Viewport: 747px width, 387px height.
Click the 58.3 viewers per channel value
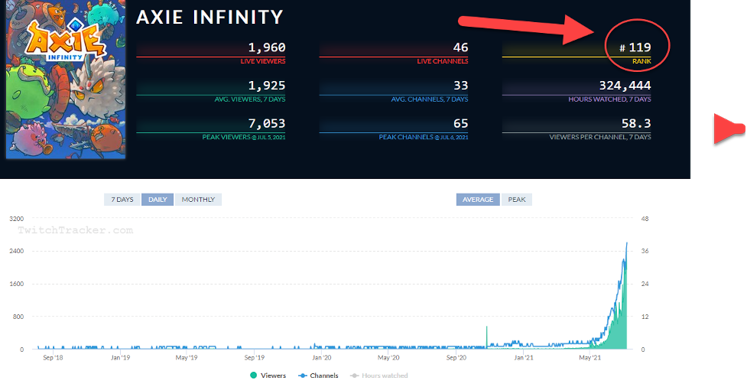pos(636,123)
